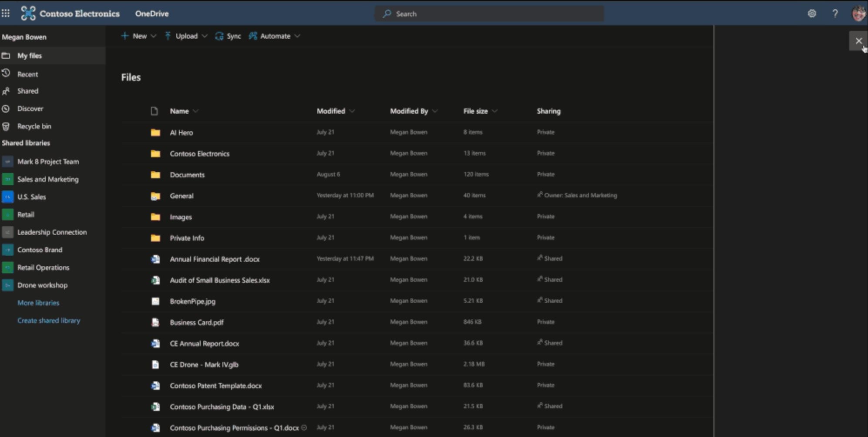Click the Mark 8 Project Team library icon
868x437 pixels.
(x=7, y=162)
